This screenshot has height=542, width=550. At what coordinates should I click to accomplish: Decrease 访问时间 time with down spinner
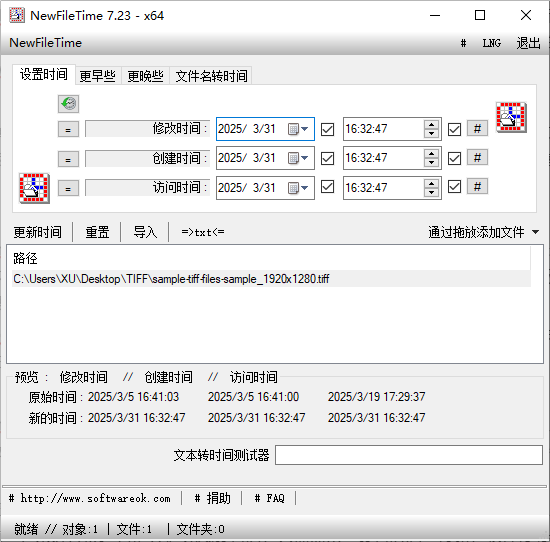(431, 192)
